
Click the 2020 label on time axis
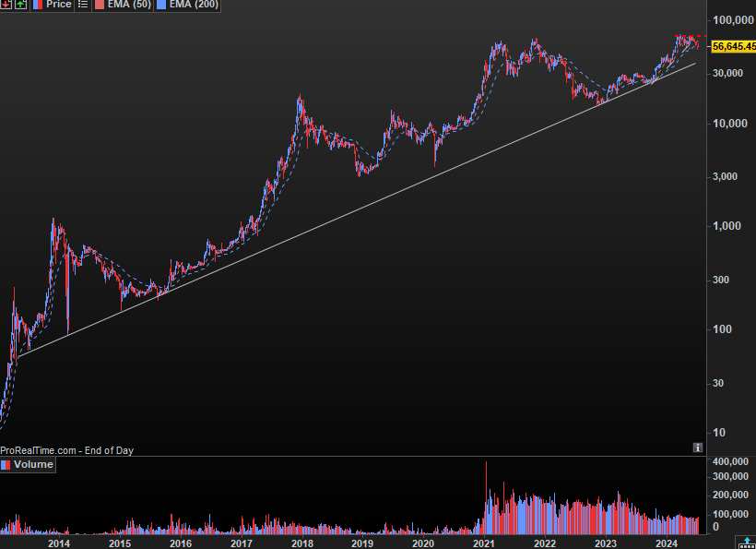click(423, 543)
